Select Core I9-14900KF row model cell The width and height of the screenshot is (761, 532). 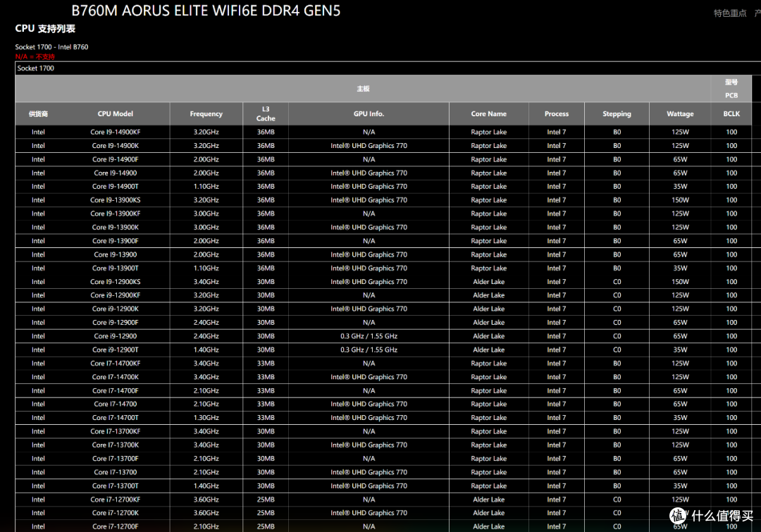(115, 132)
